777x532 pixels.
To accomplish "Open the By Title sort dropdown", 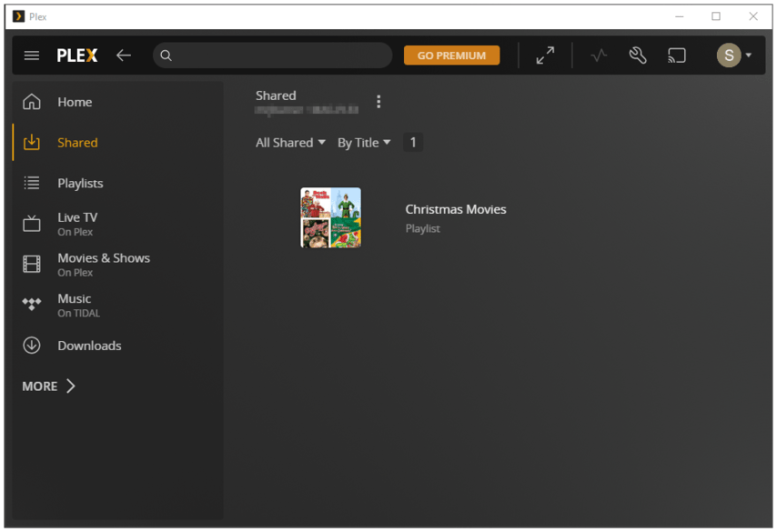I will pos(364,143).
